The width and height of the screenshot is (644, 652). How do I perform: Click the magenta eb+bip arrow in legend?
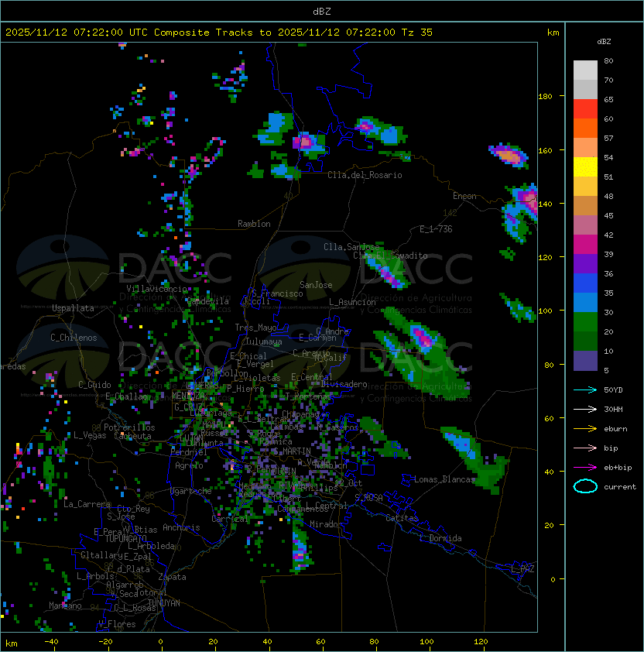[585, 468]
